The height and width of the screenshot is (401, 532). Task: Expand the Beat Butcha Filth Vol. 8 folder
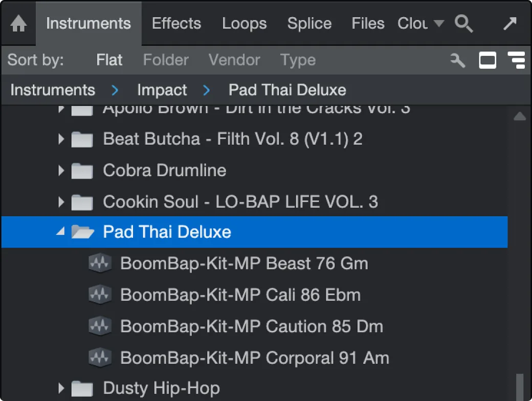(x=61, y=139)
